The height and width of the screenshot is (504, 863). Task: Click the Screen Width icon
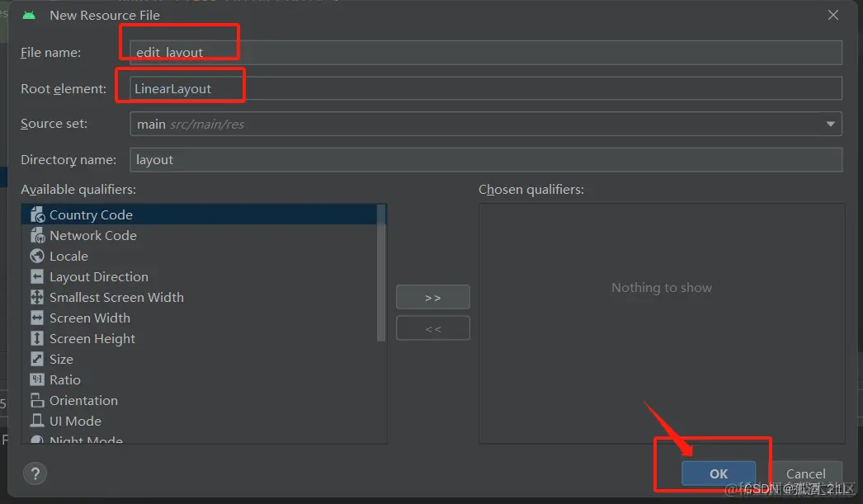37,318
